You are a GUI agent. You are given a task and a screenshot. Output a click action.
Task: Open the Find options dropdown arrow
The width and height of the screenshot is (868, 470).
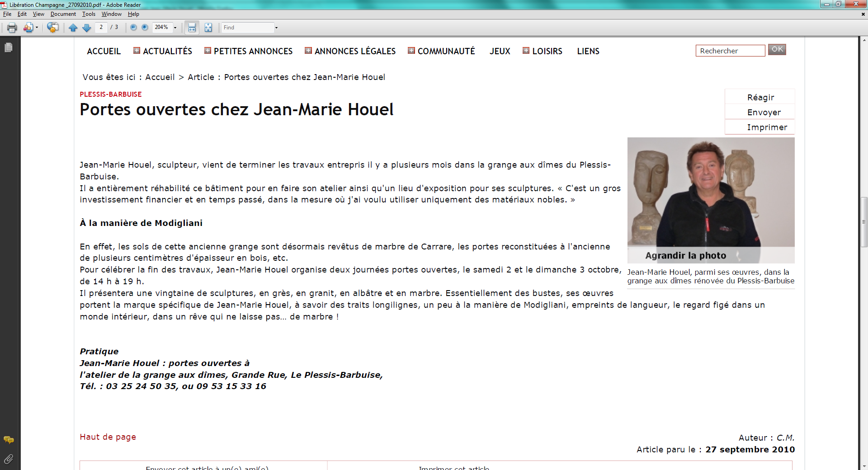tap(276, 28)
